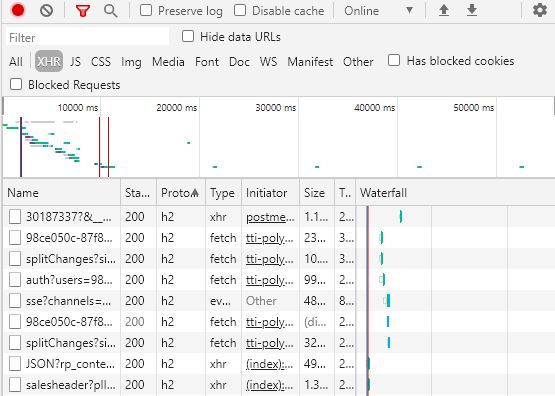The width and height of the screenshot is (555, 396).
Task: Select sse?channels=... request
Action: tap(68, 300)
